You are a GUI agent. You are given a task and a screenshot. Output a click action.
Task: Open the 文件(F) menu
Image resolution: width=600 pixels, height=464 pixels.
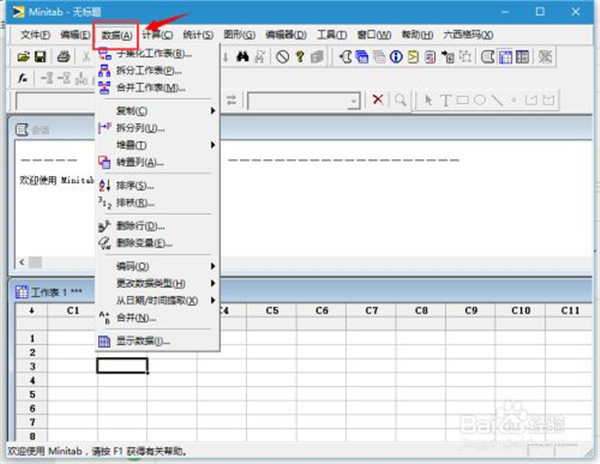[35, 35]
